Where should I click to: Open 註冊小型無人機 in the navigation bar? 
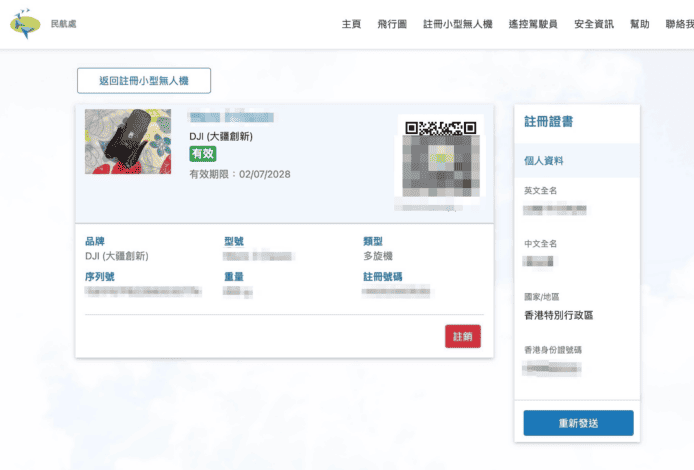458,24
